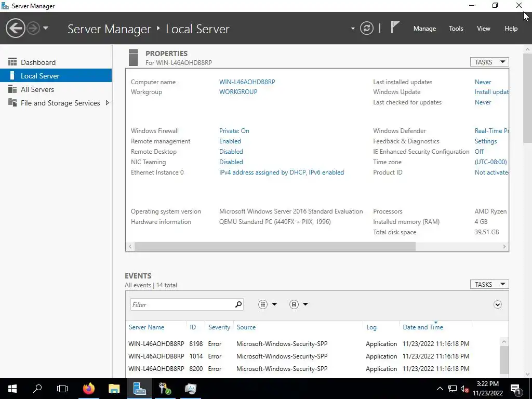
Task: Click the All Servers icon in sidebar
Action: [12, 89]
